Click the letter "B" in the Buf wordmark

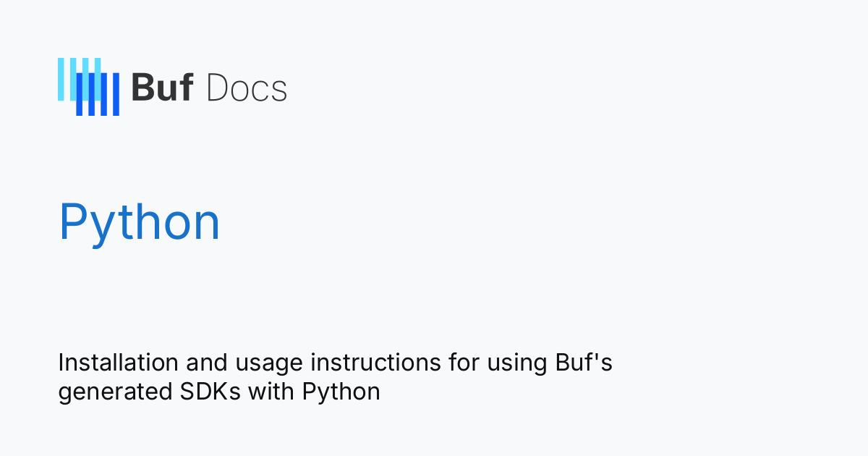coord(142,88)
